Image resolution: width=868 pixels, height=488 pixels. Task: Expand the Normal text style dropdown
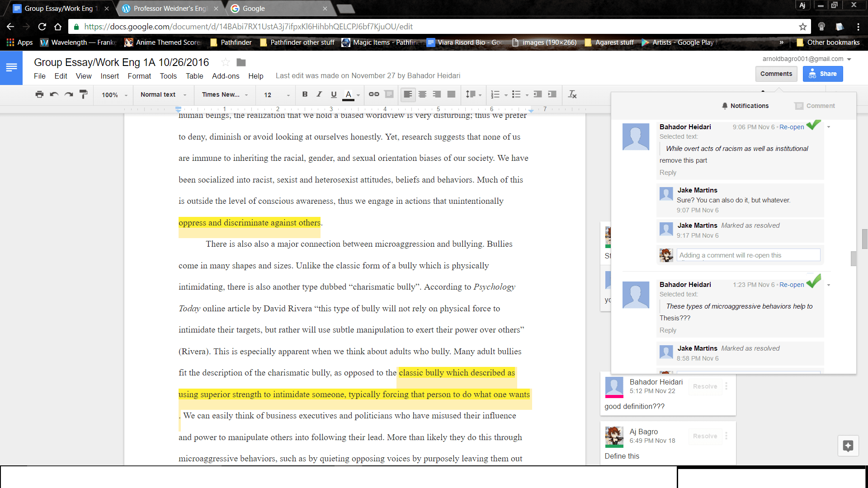click(x=163, y=94)
